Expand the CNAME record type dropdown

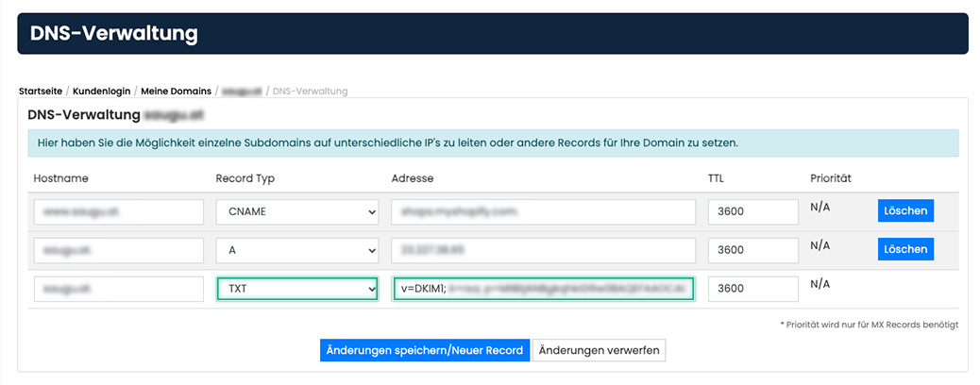(297, 212)
